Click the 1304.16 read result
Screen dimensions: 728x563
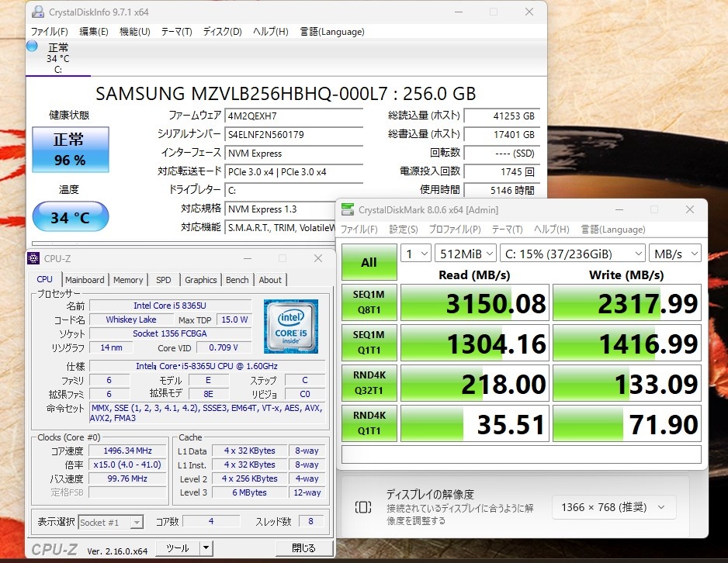(x=475, y=344)
